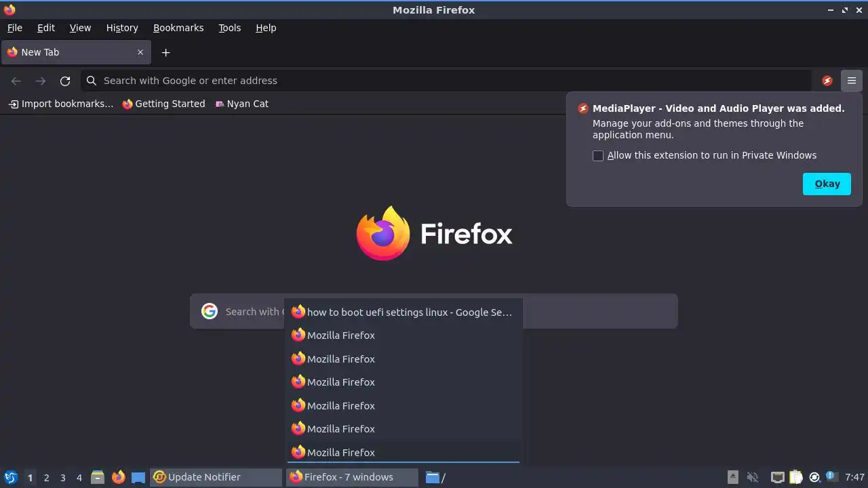
Task: Go forward one page
Action: 41,81
